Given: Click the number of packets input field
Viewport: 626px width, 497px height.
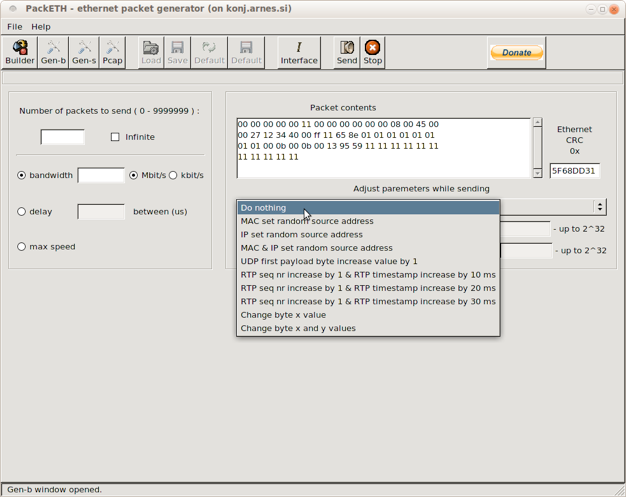Looking at the screenshot, I should point(62,137).
